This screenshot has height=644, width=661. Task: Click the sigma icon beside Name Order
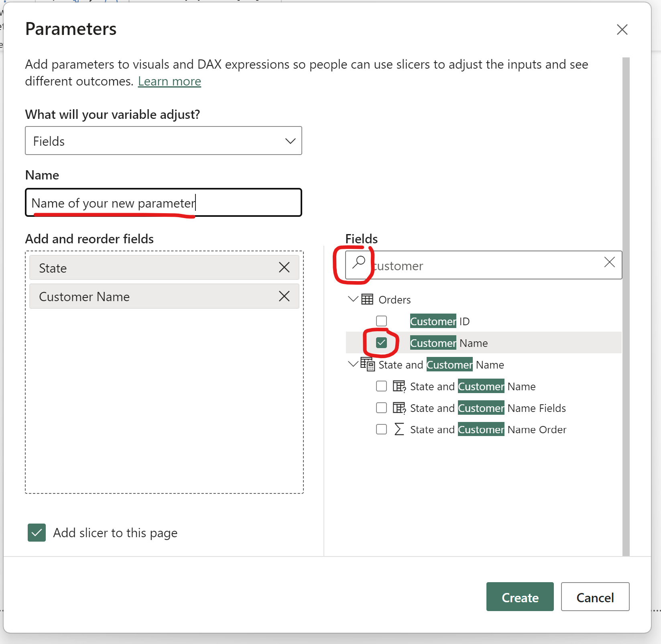[x=399, y=429]
